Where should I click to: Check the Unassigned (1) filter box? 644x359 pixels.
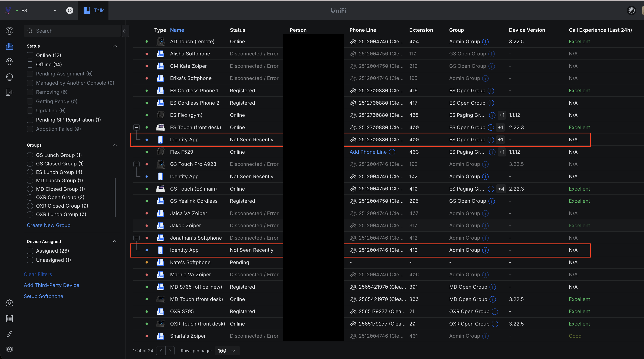coord(30,260)
